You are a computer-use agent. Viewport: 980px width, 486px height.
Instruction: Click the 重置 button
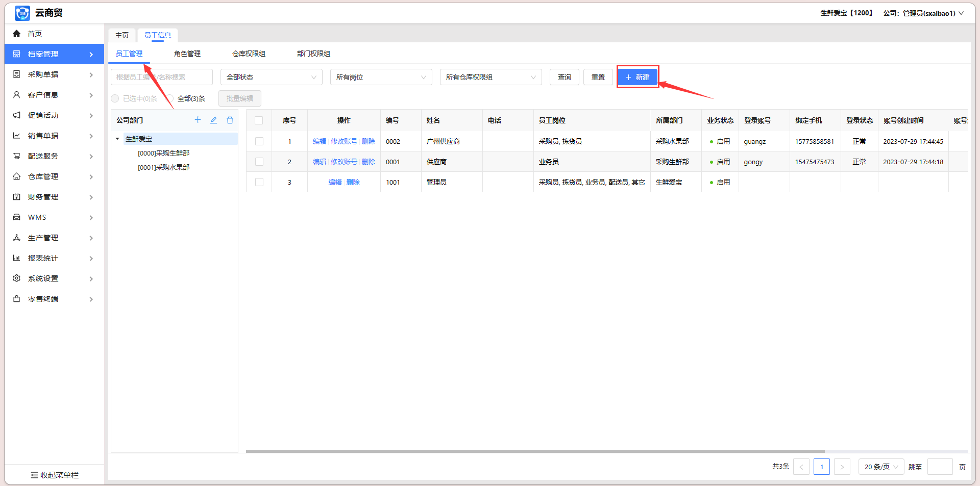(x=598, y=77)
